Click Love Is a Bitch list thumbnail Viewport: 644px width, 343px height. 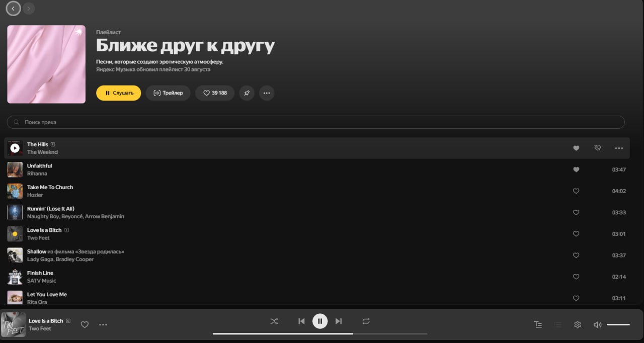point(15,234)
